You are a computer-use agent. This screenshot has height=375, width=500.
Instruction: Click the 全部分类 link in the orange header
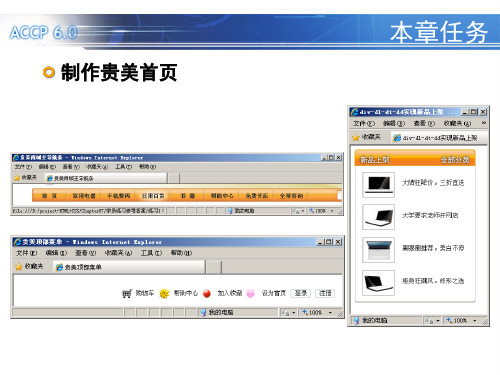455,160
